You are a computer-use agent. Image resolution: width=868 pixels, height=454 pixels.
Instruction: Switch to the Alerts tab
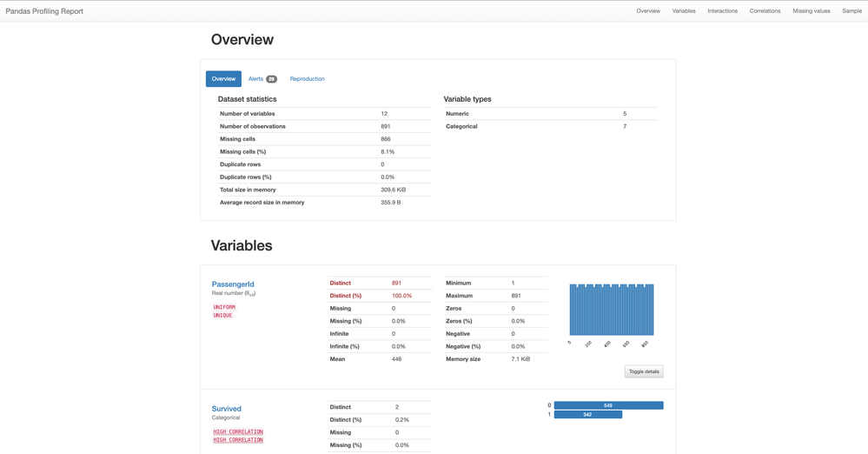pos(255,79)
